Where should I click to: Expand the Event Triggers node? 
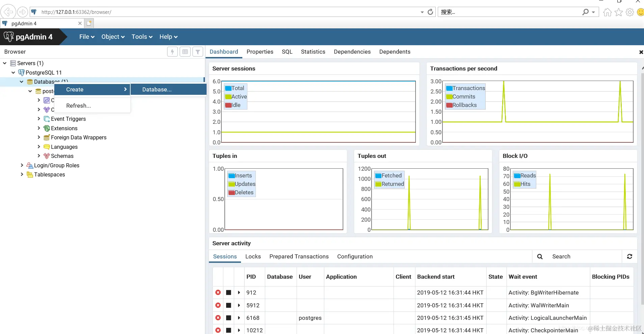pyautogui.click(x=38, y=119)
